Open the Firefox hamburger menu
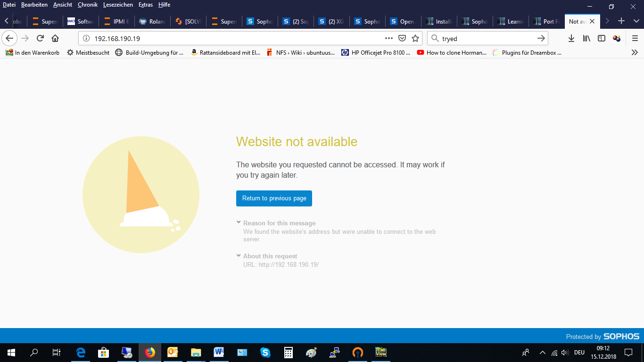This screenshot has height=362, width=644. 635,38
